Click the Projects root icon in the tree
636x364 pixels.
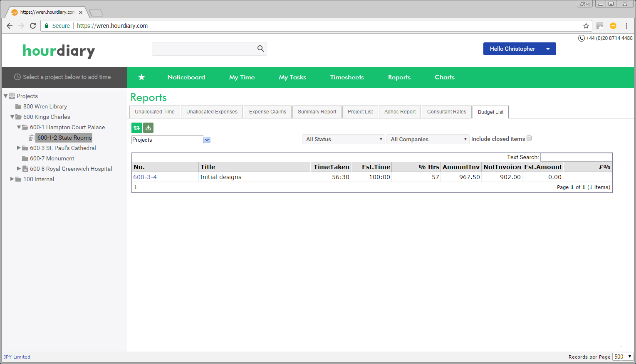pyautogui.click(x=13, y=96)
